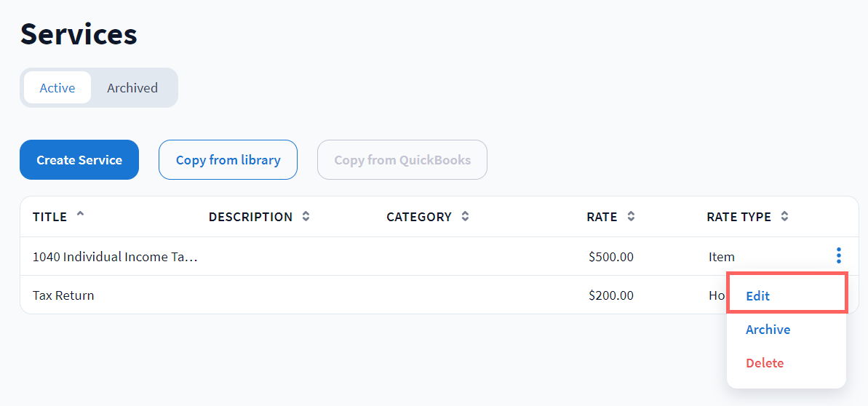868x406 pixels.
Task: Switch to the Active tab
Action: coord(57,88)
